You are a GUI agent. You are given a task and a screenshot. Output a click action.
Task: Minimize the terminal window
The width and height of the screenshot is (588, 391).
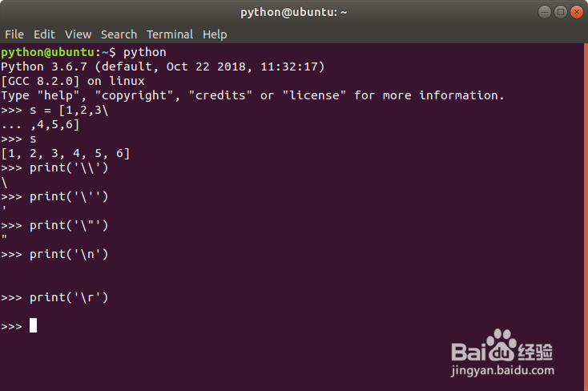point(544,12)
